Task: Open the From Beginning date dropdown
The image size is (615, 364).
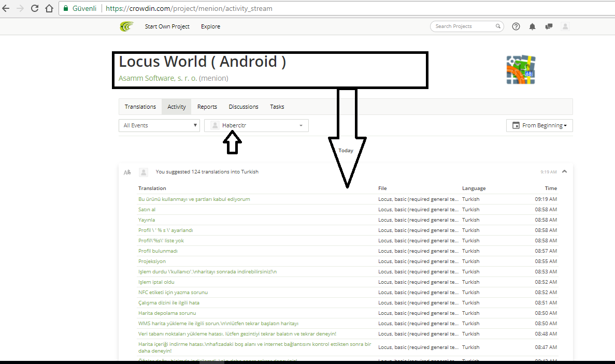Action: coord(539,125)
